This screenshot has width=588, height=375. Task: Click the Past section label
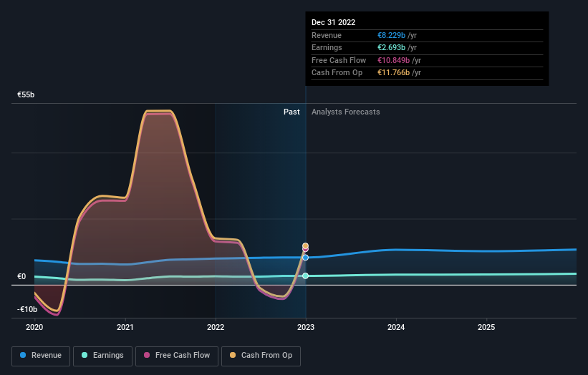(291, 112)
